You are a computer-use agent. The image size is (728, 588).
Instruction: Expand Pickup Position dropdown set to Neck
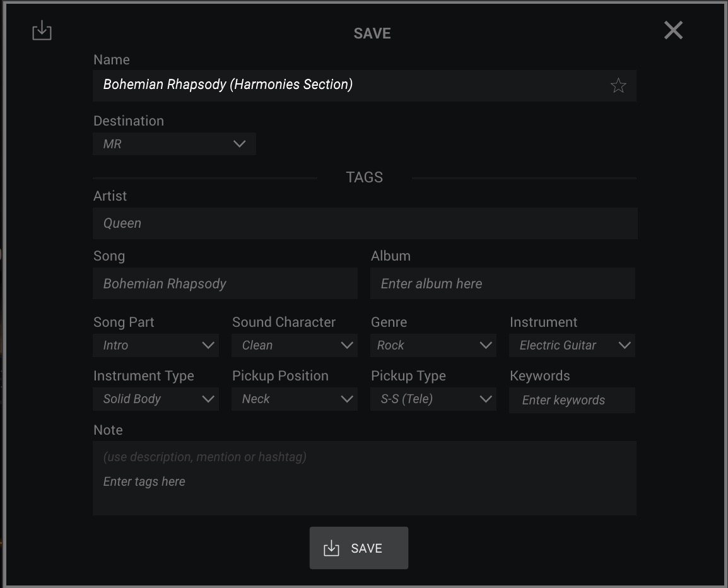pyautogui.click(x=295, y=399)
